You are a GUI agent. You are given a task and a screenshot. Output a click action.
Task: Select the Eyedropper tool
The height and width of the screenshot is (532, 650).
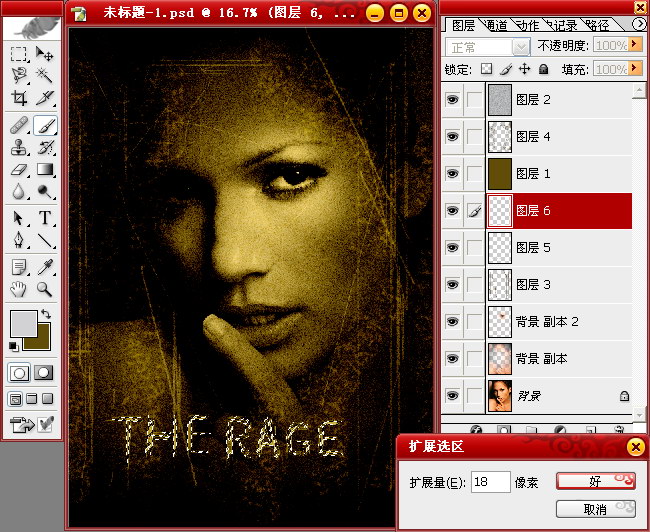(44, 267)
